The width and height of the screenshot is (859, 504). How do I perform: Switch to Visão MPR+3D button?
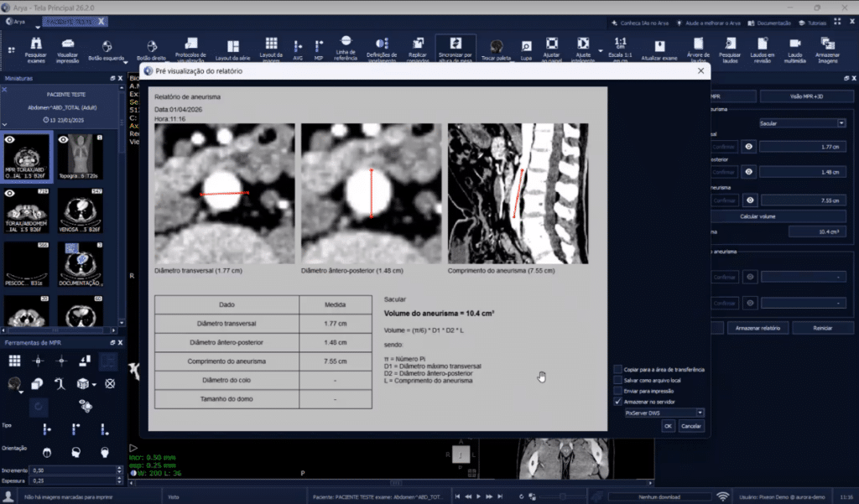[806, 96]
